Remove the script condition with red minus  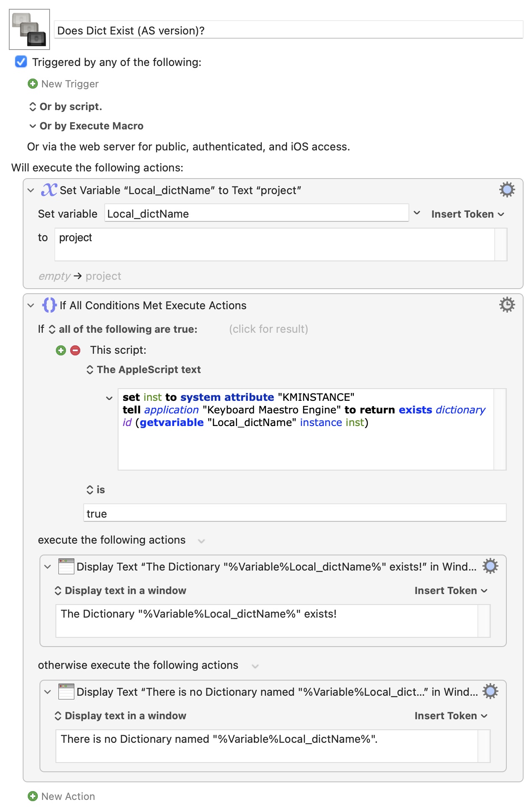click(x=75, y=350)
